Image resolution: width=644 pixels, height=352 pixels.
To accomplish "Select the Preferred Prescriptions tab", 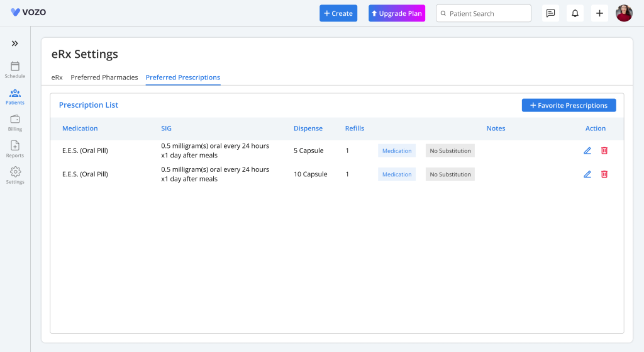I will [183, 77].
